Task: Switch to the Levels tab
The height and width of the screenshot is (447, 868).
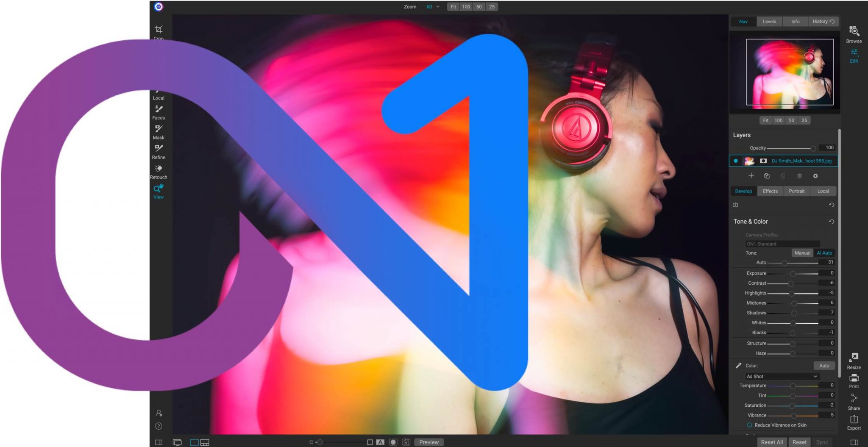Action: [769, 22]
